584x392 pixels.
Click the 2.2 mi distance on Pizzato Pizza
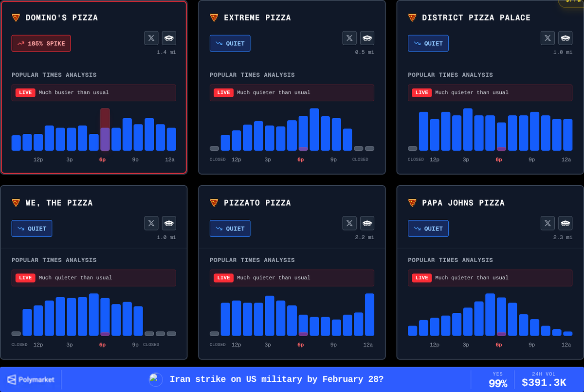[365, 237]
